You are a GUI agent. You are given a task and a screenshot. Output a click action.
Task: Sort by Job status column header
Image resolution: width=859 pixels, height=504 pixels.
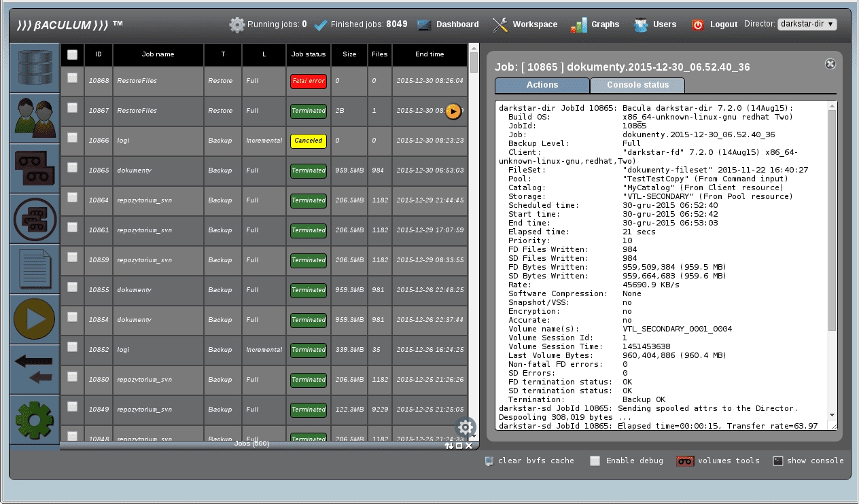point(309,54)
